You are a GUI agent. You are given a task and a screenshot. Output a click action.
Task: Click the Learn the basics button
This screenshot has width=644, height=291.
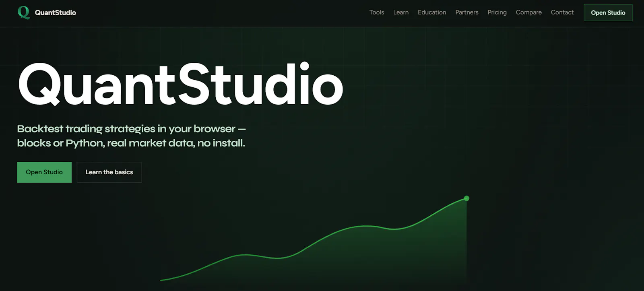[109, 172]
